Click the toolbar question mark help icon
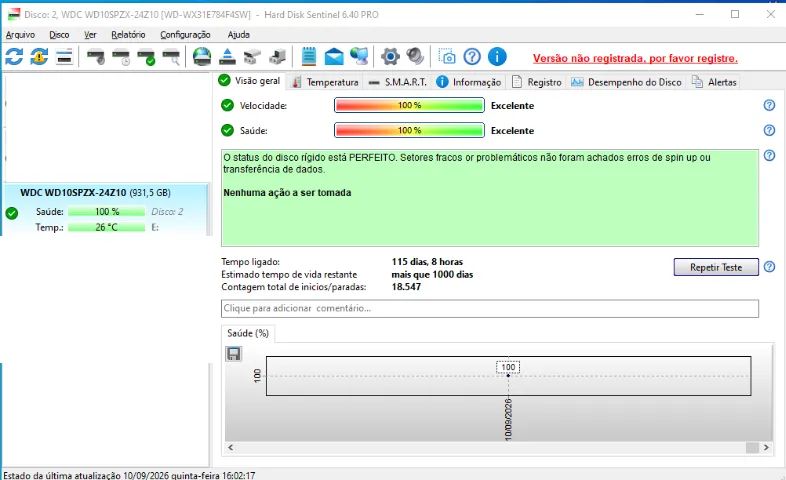 pos(472,57)
